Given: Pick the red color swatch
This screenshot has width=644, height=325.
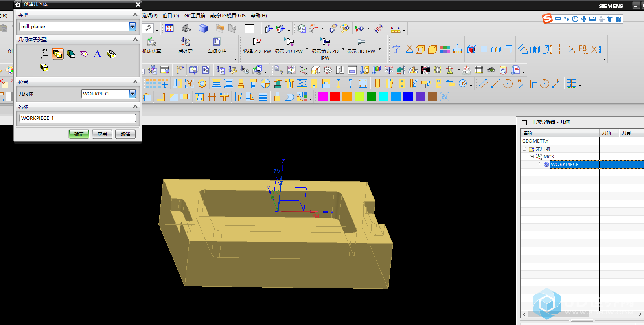Looking at the screenshot, I should (335, 97).
